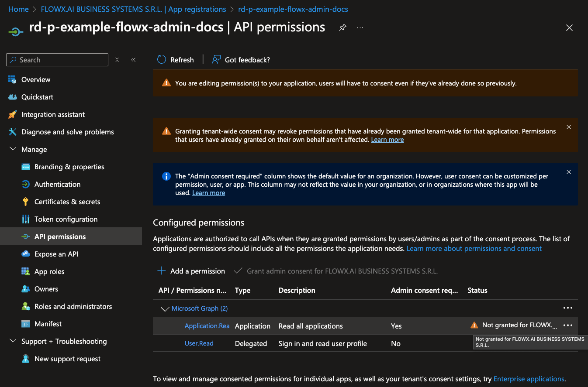Click the Refresh button label
The image size is (588, 387).
[x=182, y=60]
